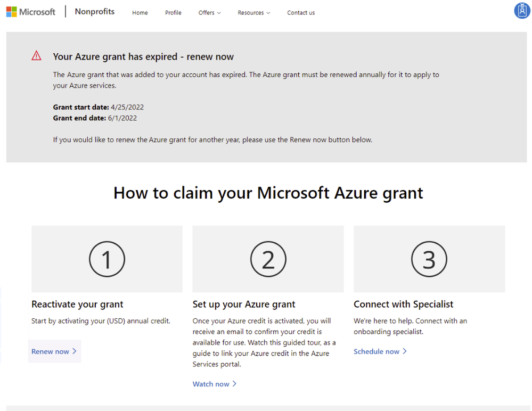Click the 'Connect with Specialist' heading
The width and height of the screenshot is (532, 411).
(404, 304)
